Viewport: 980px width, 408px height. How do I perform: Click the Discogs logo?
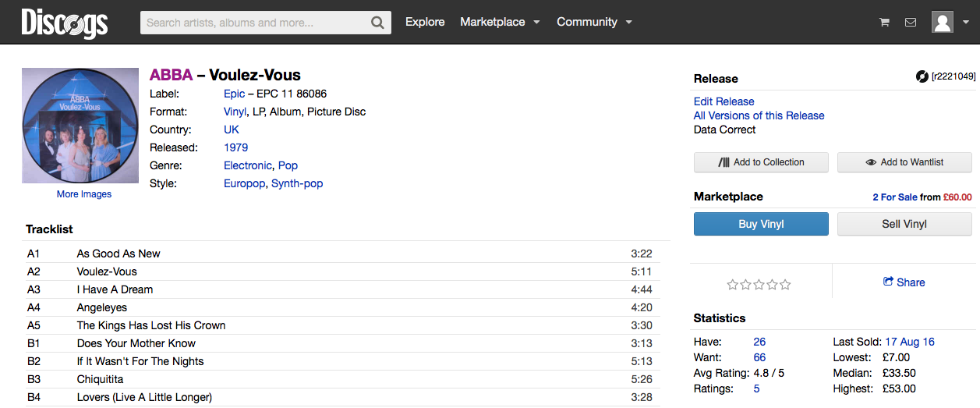coord(64,23)
